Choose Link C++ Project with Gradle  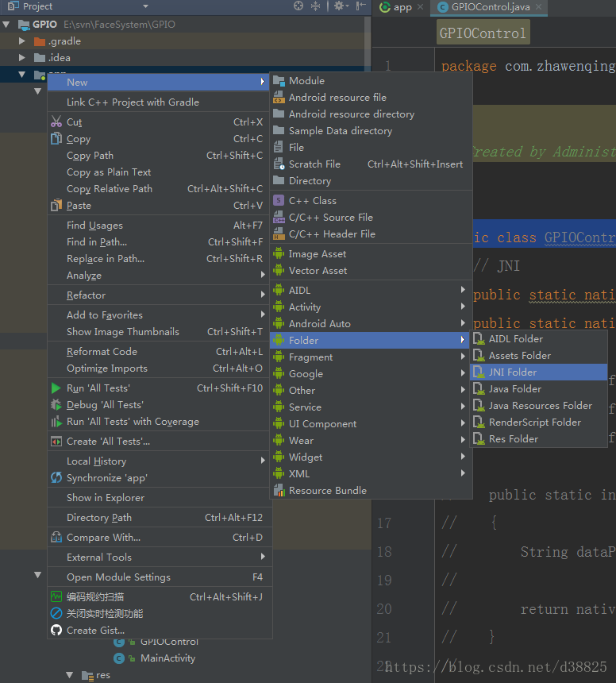158,102
